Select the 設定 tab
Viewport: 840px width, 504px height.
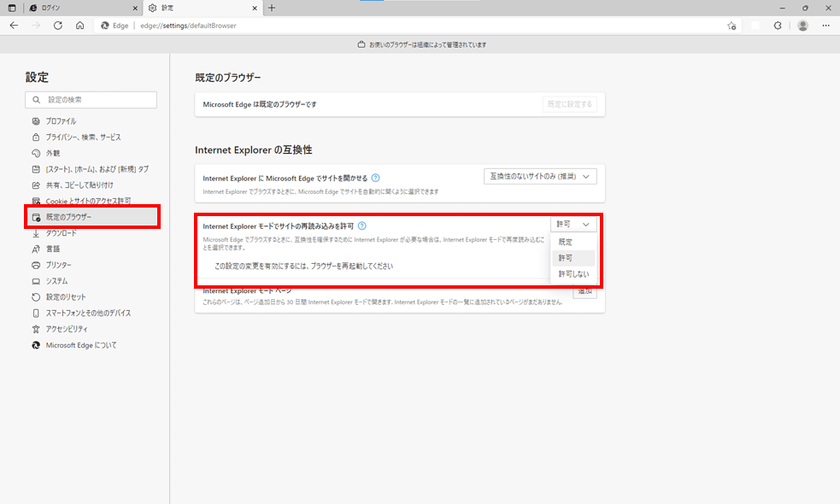(x=203, y=8)
